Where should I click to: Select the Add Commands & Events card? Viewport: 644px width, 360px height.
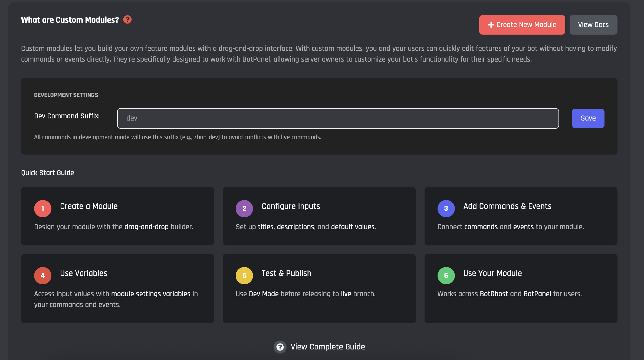[x=521, y=216]
